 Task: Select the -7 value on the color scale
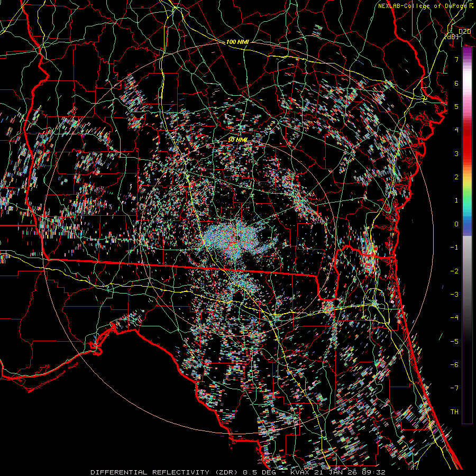(x=454, y=388)
